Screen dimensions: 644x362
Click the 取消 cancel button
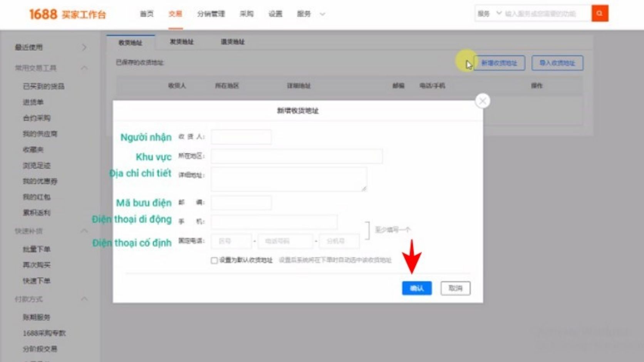[x=455, y=288]
